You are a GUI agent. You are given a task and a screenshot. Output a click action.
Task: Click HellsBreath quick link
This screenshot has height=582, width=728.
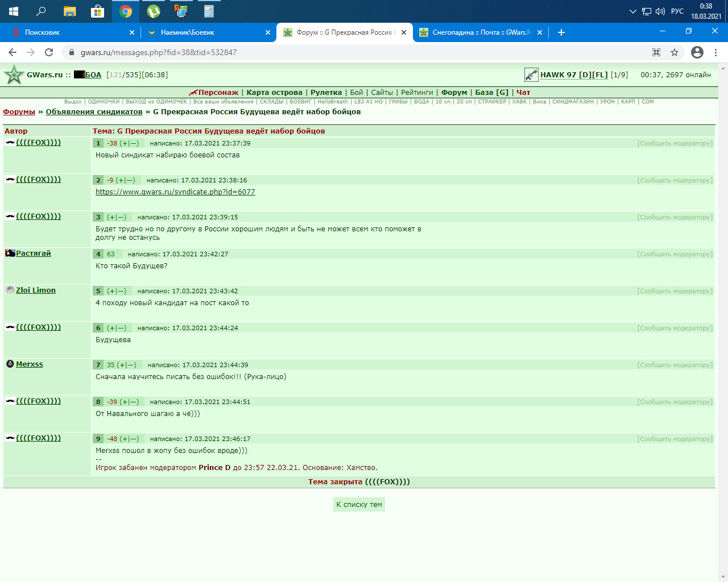[333, 102]
